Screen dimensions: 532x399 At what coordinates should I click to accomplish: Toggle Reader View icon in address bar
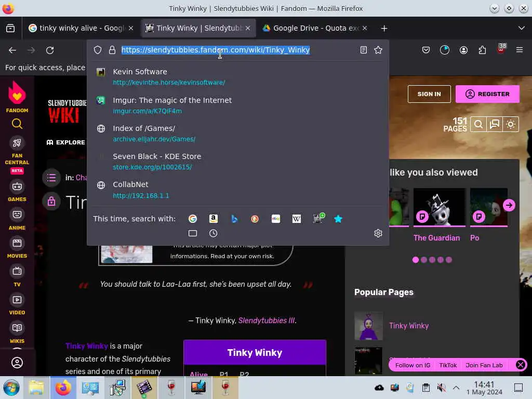pyautogui.click(x=363, y=50)
